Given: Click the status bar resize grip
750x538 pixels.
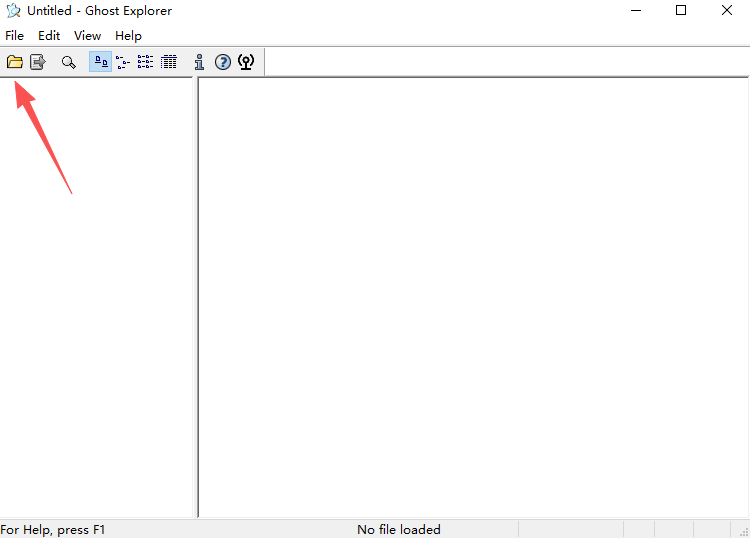Looking at the screenshot, I should [x=744, y=532].
